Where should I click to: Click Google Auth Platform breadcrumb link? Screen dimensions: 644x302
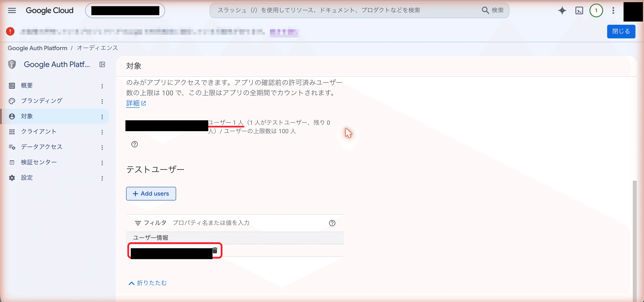[x=37, y=48]
